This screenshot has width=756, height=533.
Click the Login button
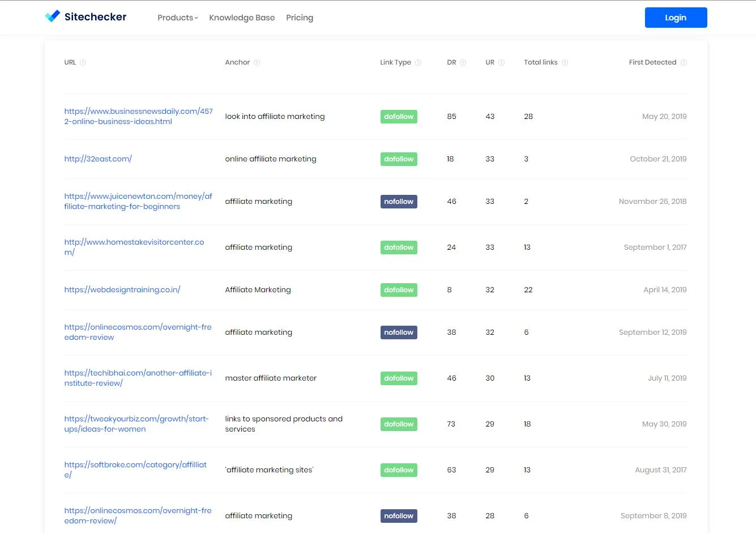coord(676,18)
